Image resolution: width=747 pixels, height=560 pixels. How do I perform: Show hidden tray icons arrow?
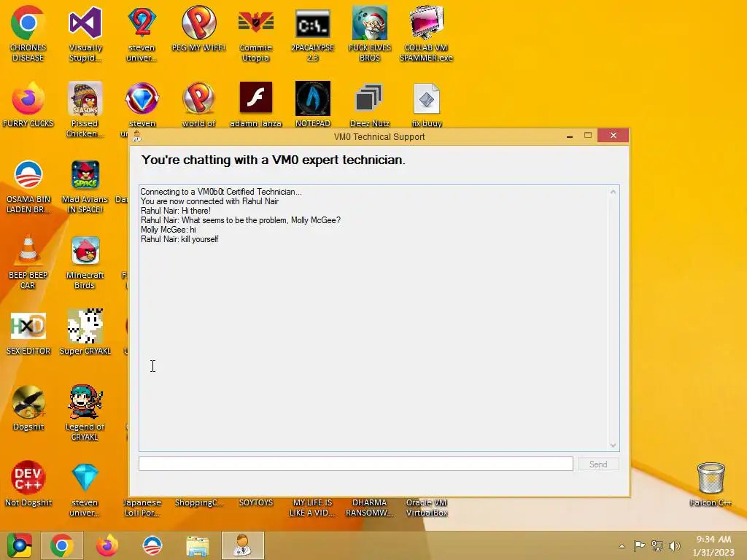(x=622, y=546)
